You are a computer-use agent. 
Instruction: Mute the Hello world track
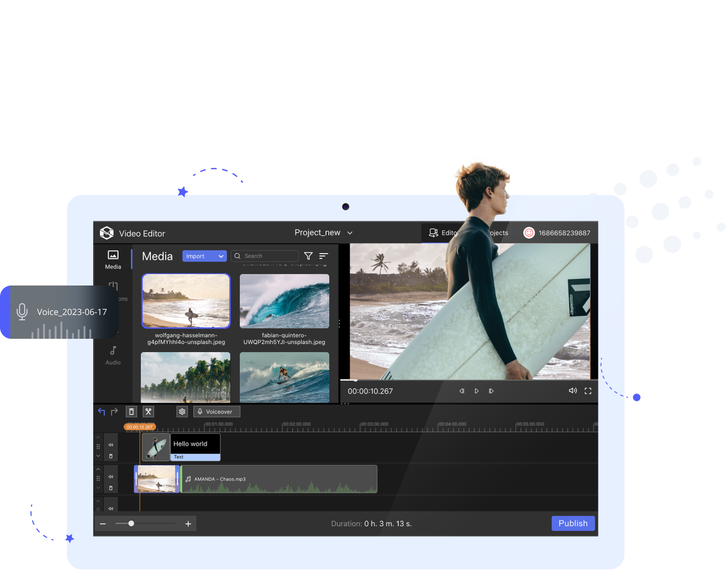pyautogui.click(x=111, y=445)
